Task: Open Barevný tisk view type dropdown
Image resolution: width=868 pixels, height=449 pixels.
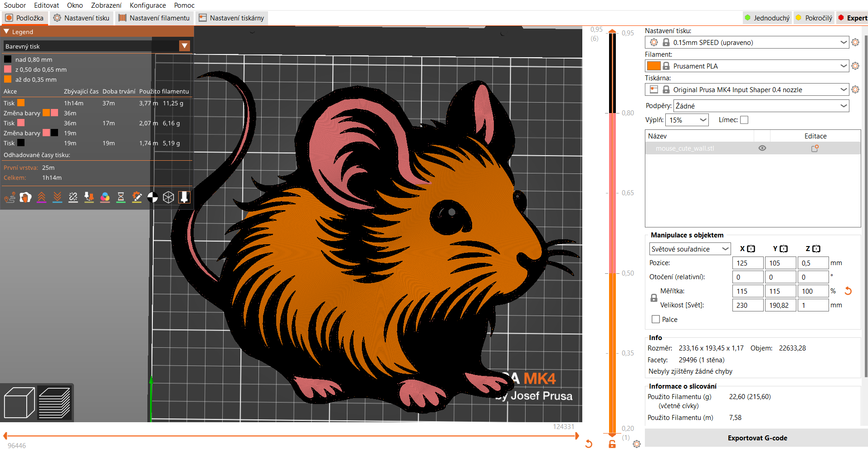Action: point(185,46)
